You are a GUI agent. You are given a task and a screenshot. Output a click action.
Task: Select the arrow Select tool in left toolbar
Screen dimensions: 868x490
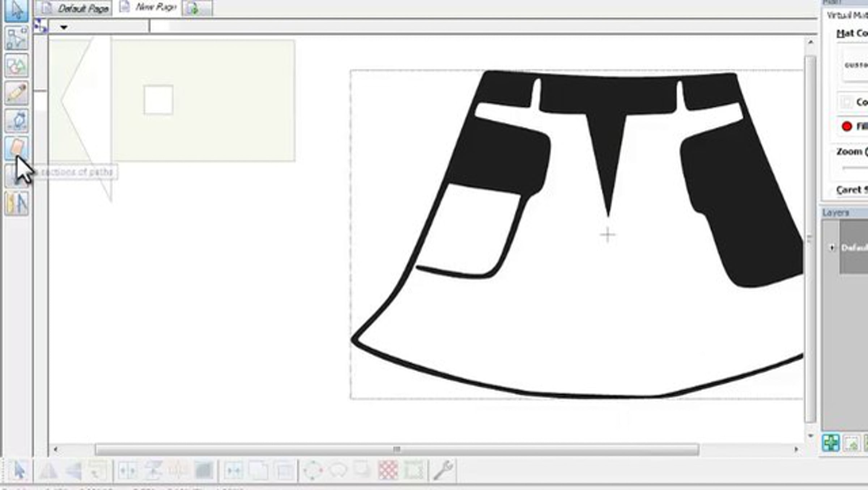pos(16,10)
